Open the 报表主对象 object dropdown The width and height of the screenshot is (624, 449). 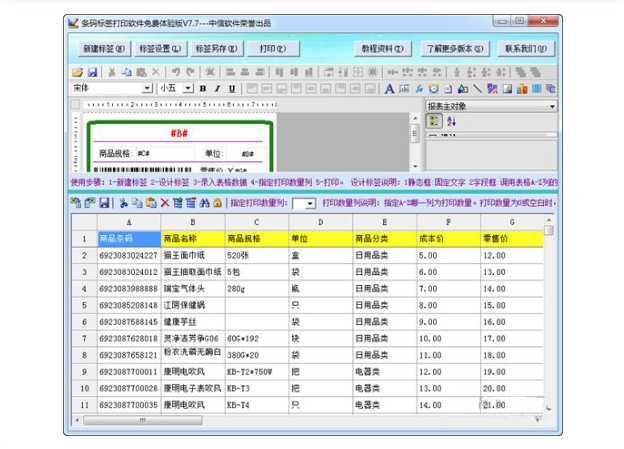coord(552,106)
